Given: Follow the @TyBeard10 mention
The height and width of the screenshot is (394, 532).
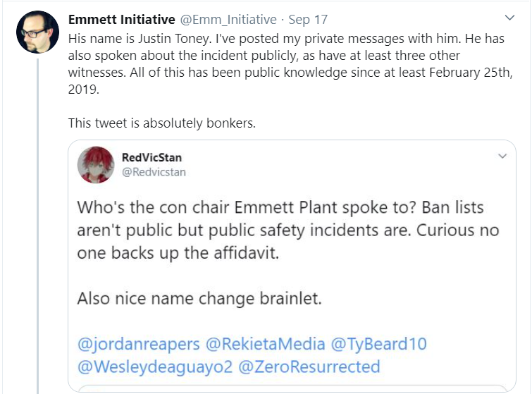Looking at the screenshot, I should [x=378, y=344].
